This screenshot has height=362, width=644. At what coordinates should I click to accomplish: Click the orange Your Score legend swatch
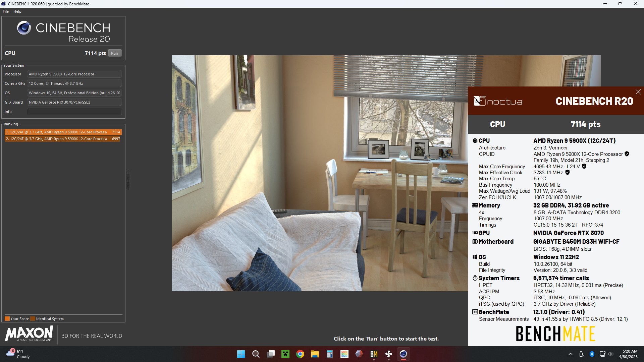pyautogui.click(x=7, y=319)
